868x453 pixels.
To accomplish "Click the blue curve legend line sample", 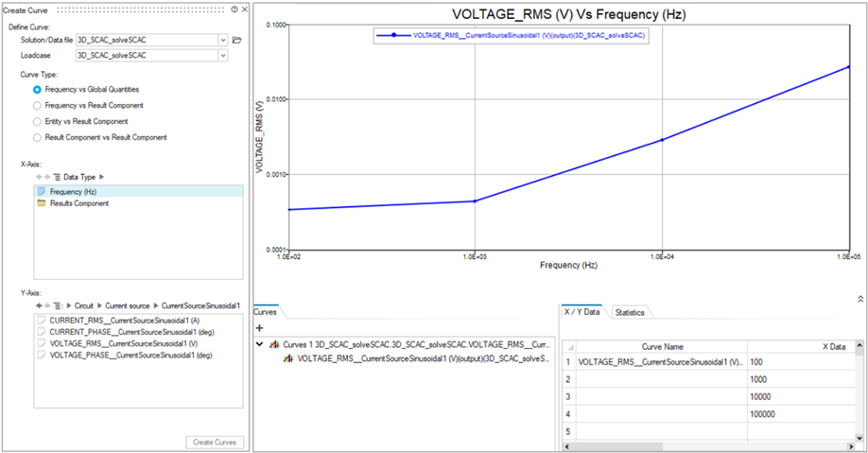I will coord(392,35).
